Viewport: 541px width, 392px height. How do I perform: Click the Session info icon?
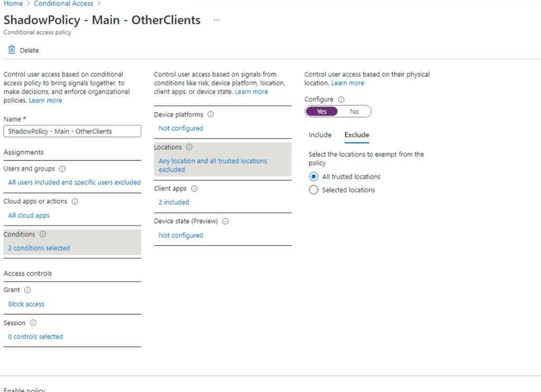[33, 323]
